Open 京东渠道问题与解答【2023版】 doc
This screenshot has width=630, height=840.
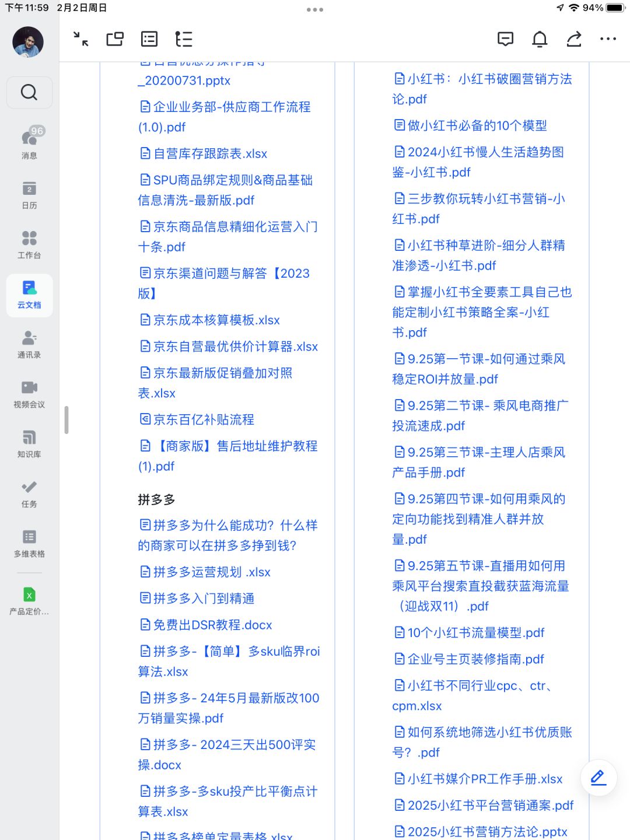click(x=224, y=283)
